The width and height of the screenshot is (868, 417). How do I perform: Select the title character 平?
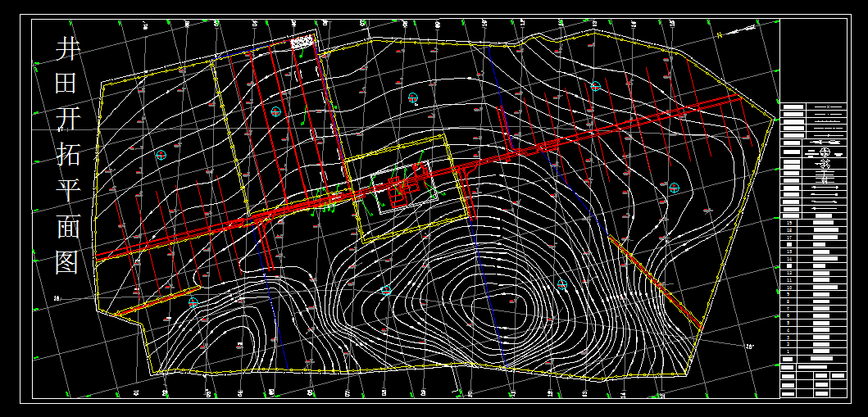tap(68, 190)
